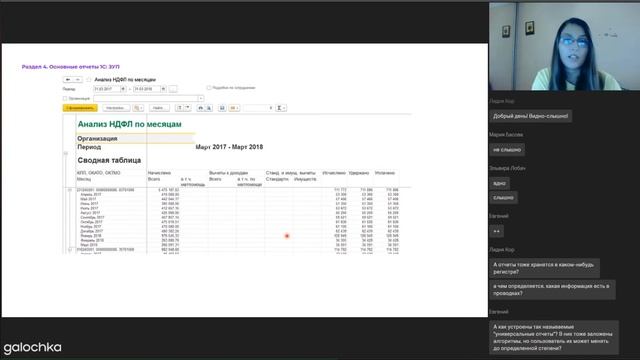Go forward with the right arrow button

[x=78, y=80]
